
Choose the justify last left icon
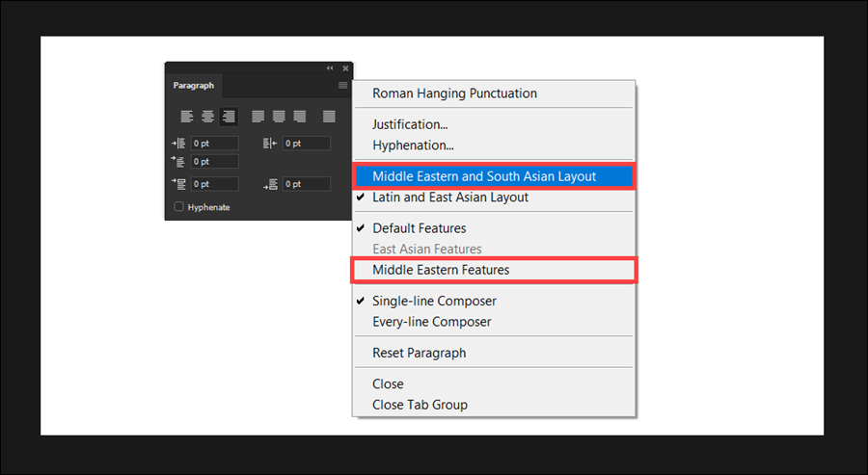[x=258, y=117]
